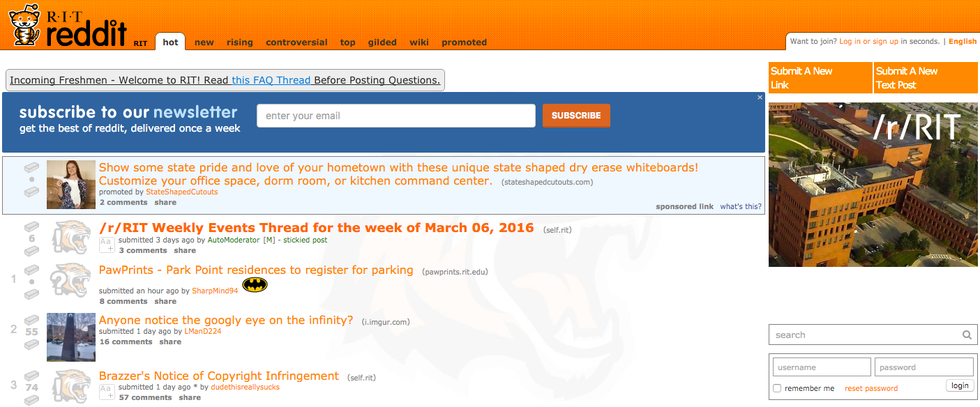Viewport: 980px width, 407px height.
Task: Open the 'controversial' tab
Action: 296,43
